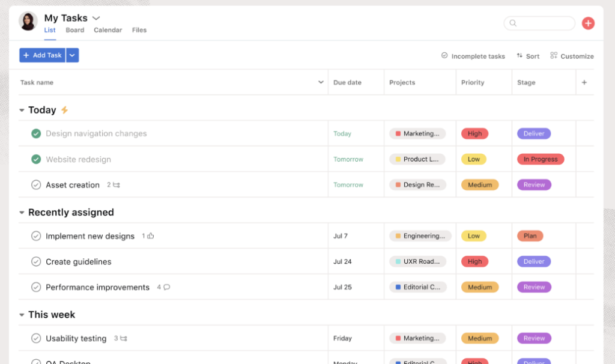Image resolution: width=615 pixels, height=364 pixels.
Task: Collapse the Today section
Action: 22,110
